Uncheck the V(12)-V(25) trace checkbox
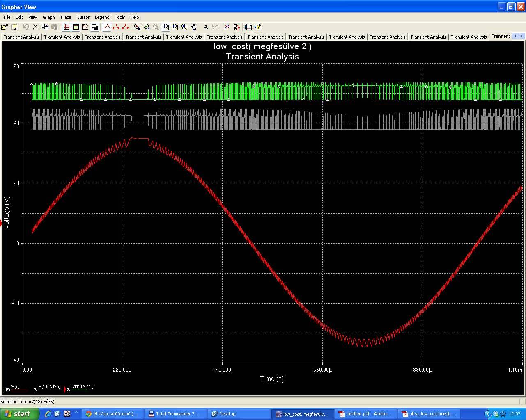 click(68, 389)
